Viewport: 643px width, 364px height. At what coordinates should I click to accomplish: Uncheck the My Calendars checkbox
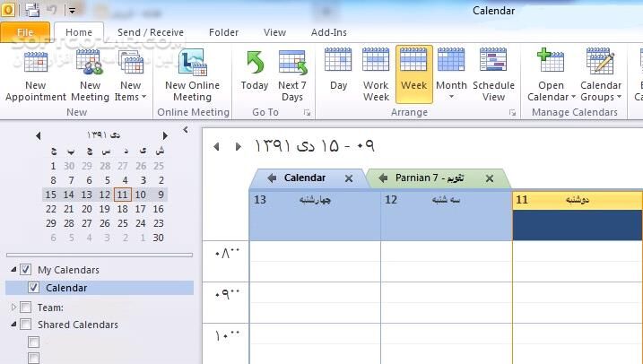tap(25, 270)
